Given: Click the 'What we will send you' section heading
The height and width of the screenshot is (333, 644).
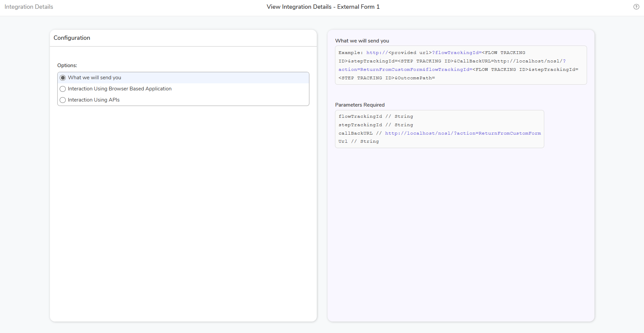Looking at the screenshot, I should (x=362, y=41).
